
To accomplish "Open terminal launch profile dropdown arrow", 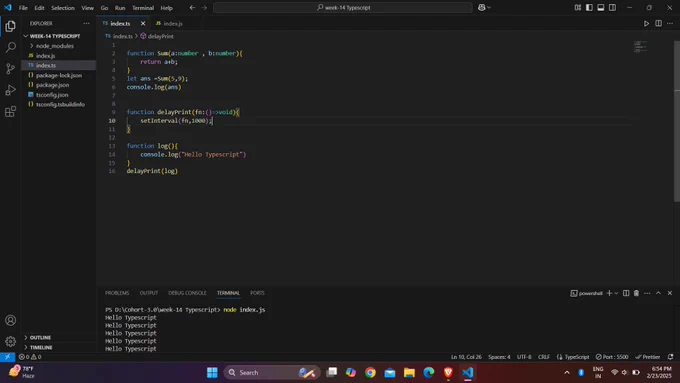I will point(616,293).
